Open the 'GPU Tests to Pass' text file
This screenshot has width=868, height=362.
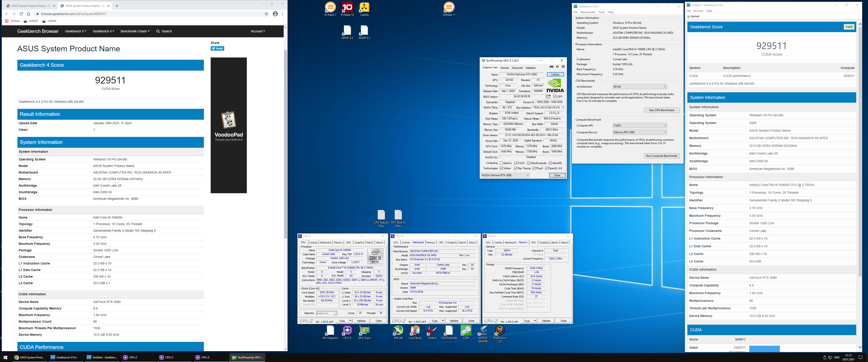[398, 219]
